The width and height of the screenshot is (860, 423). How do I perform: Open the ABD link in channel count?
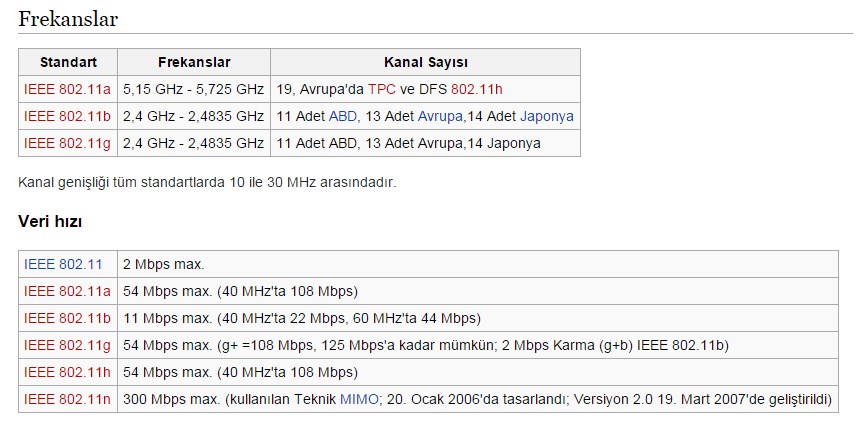pos(343,116)
